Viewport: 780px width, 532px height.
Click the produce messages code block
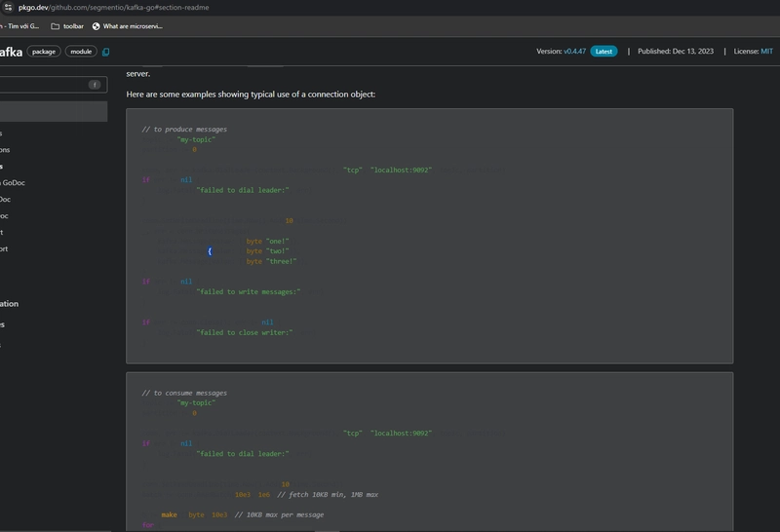click(429, 236)
